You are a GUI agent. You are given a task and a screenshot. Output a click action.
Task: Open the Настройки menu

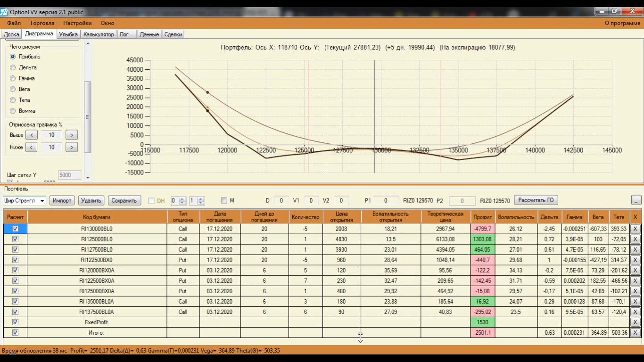tap(77, 23)
